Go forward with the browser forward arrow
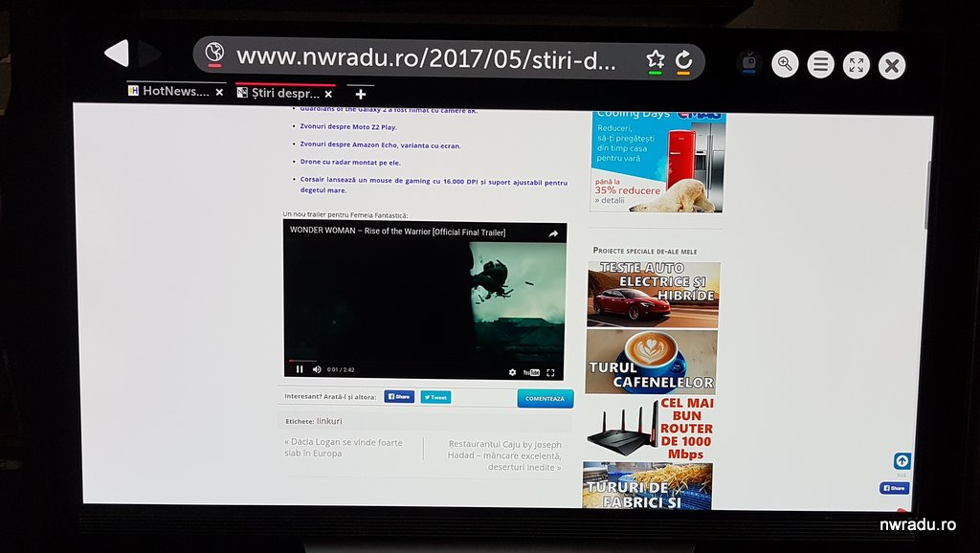This screenshot has height=553, width=980. 150,54
